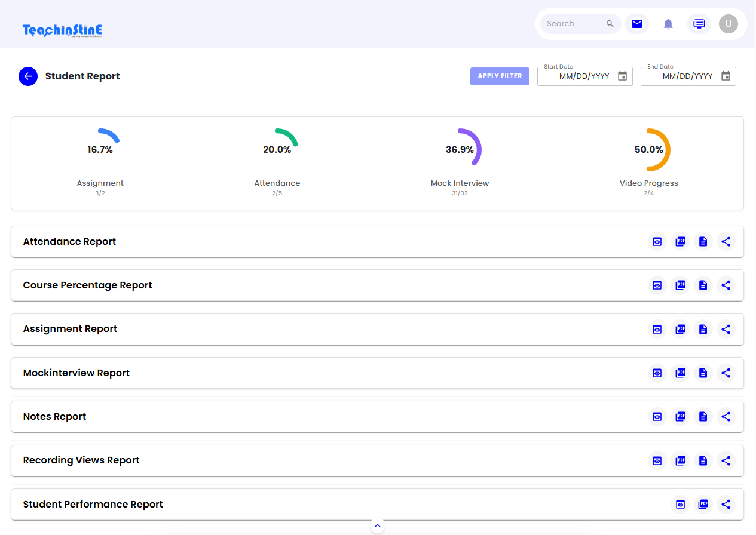The height and width of the screenshot is (535, 756).
Task: Share the Student Performance Report
Action: tap(726, 505)
